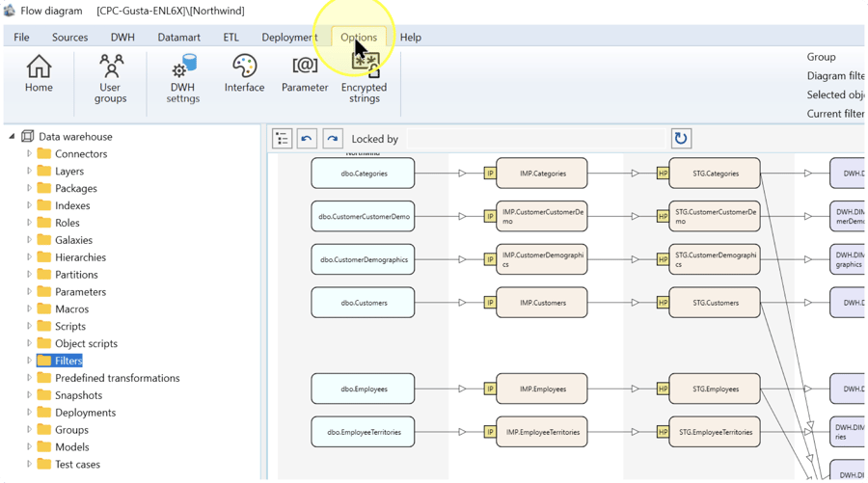The image size is (868, 483).
Task: Expand the Packages folder
Action: click(29, 188)
